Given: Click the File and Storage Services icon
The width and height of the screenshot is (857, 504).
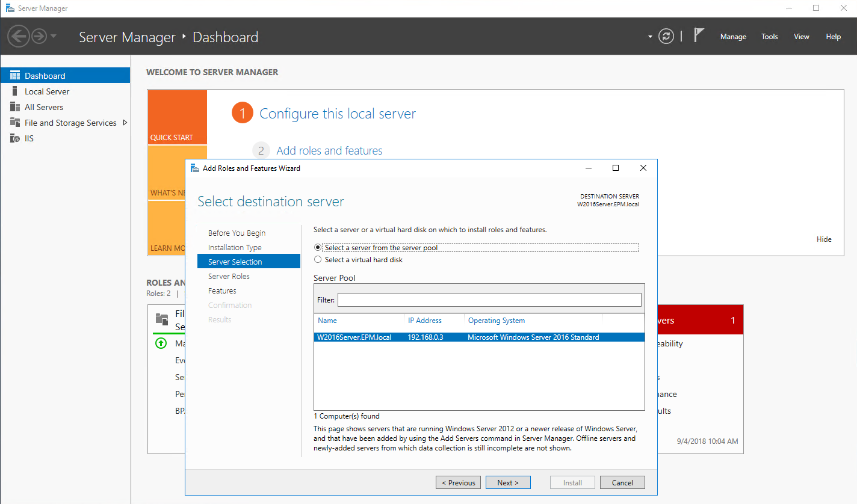Looking at the screenshot, I should pyautogui.click(x=15, y=123).
